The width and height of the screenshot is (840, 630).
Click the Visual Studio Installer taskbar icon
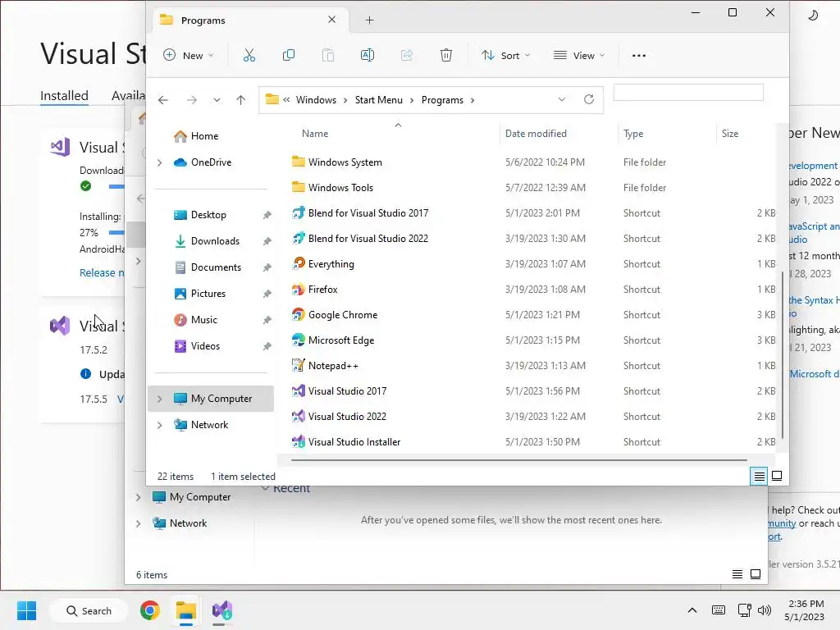tap(221, 610)
